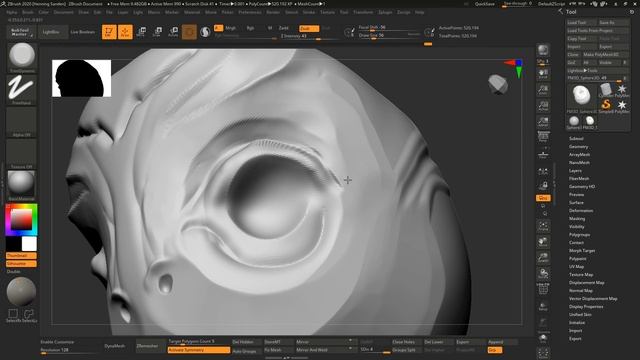Viewport: 640px width, 360px height.
Task: Click the Rotate view icon on right shelf
Action: [543, 273]
